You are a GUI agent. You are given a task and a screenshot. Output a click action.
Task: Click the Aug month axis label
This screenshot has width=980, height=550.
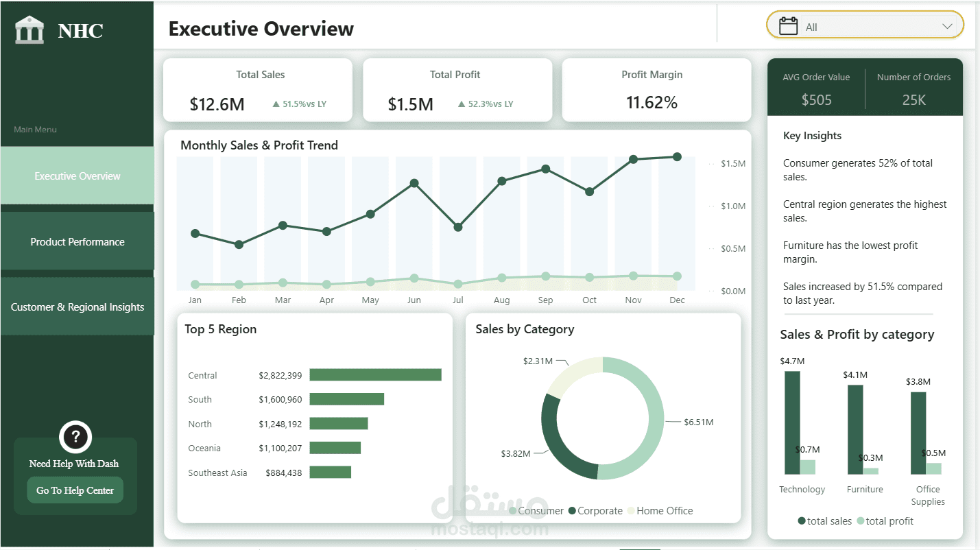(501, 300)
